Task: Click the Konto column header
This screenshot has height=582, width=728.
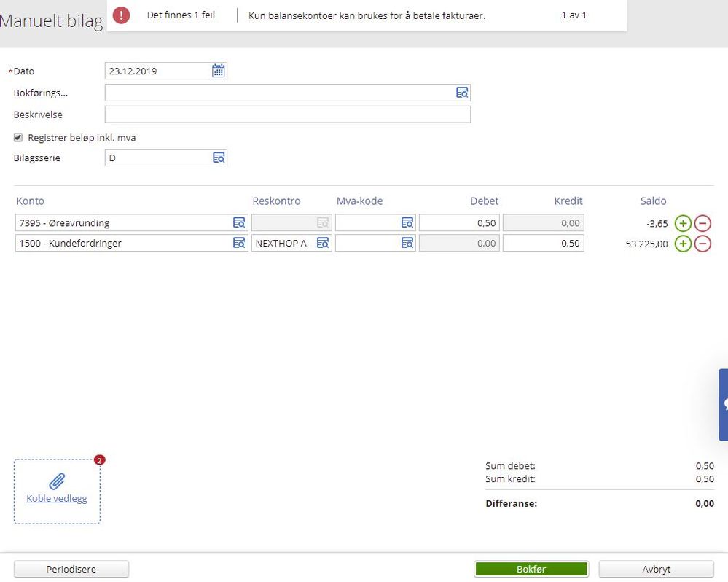Action: 30,201
